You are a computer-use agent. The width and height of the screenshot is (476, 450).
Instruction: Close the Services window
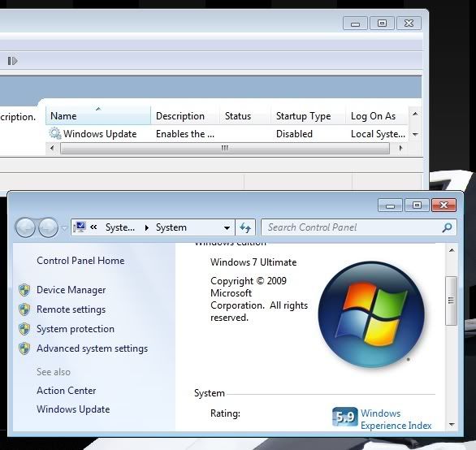pyautogui.click(x=409, y=24)
